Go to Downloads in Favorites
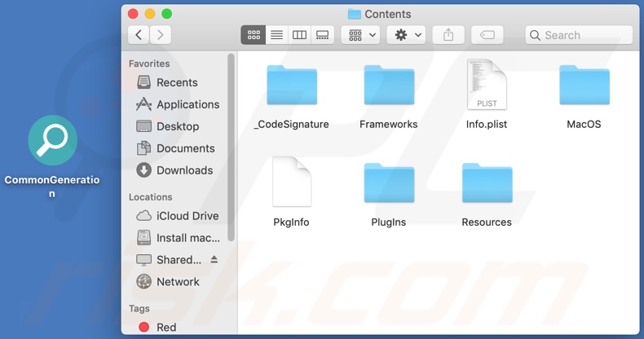 tap(183, 170)
